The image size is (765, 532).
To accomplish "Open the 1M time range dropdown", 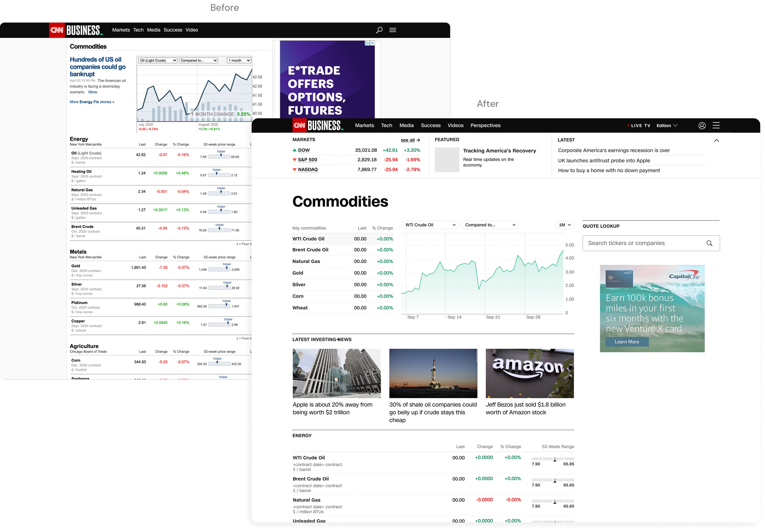I will pos(565,225).
